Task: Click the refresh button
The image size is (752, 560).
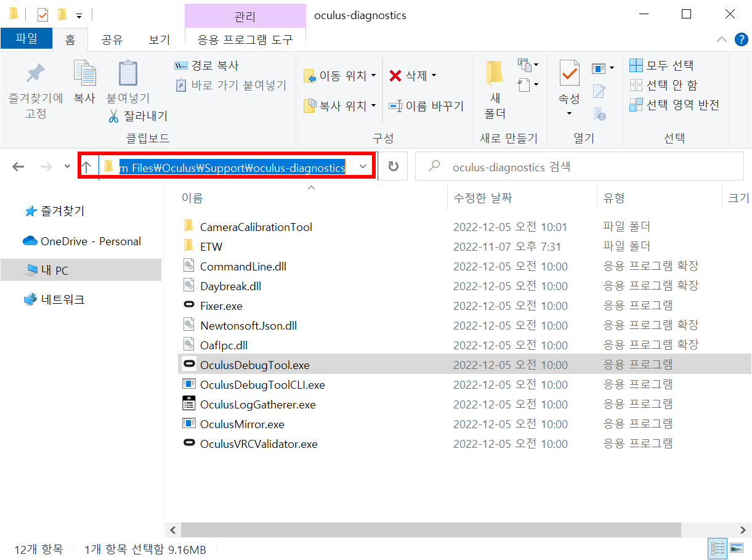Action: 393,166
